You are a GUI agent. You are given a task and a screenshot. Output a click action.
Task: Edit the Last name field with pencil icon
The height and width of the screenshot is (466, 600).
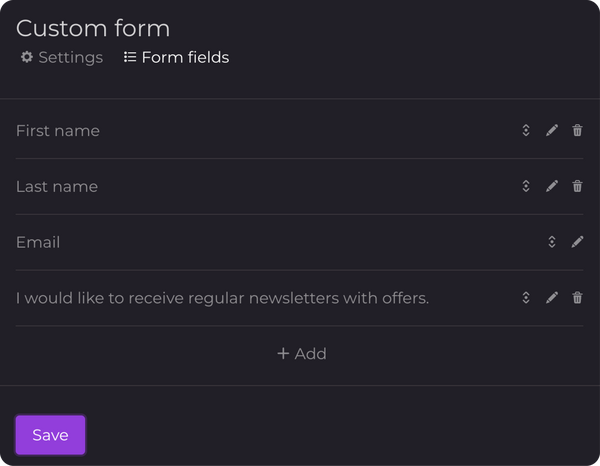(x=552, y=186)
